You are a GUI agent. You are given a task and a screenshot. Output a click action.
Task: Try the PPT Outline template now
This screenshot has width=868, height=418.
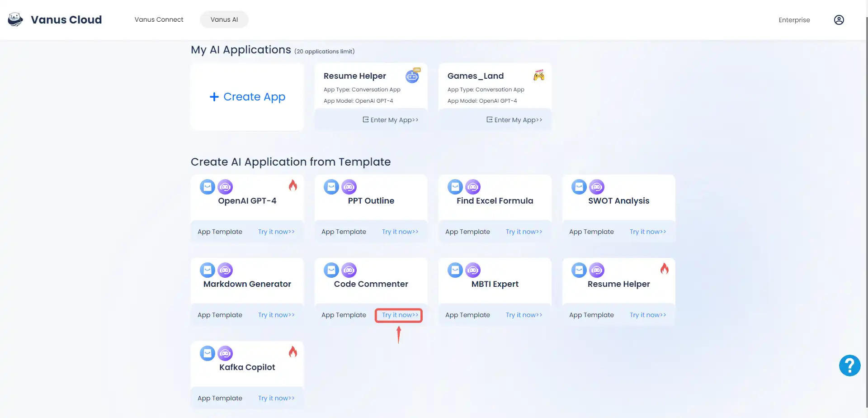400,232
